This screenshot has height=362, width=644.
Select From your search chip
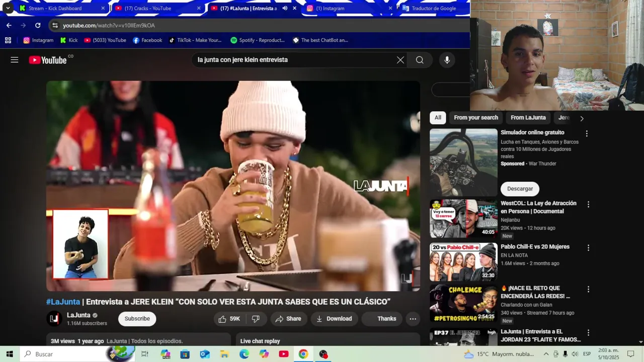(476, 118)
